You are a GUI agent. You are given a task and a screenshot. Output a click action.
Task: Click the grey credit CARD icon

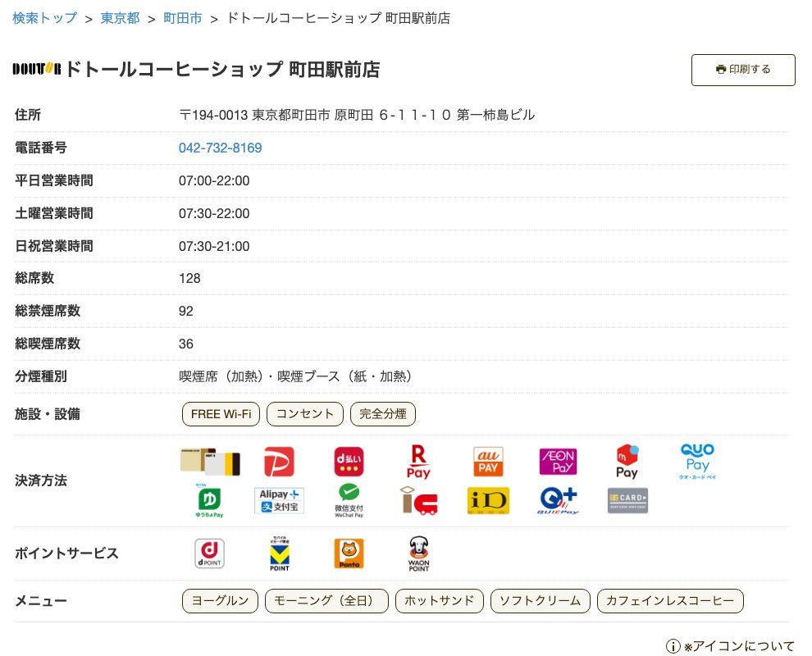click(x=627, y=501)
